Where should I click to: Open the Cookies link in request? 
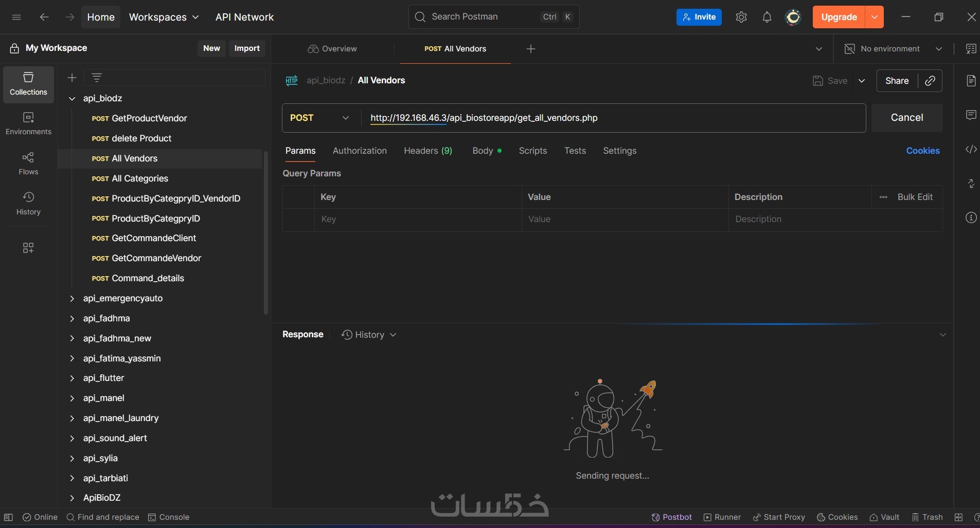[x=923, y=151]
